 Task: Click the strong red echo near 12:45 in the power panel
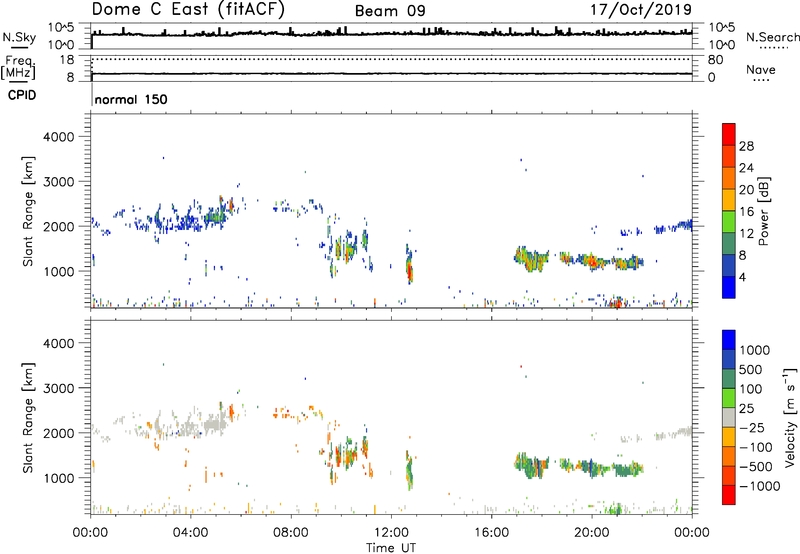tap(410, 270)
